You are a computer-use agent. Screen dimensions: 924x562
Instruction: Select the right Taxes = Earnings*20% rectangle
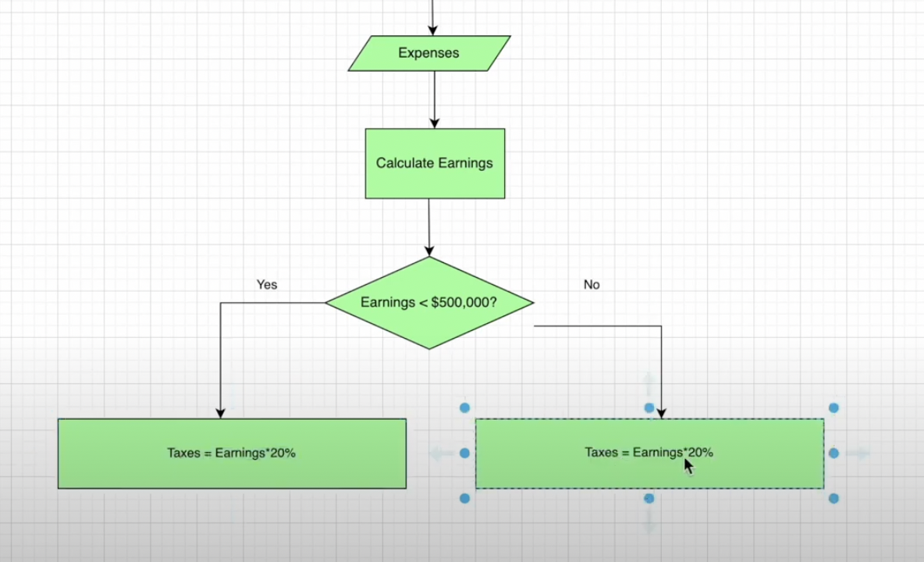pyautogui.click(x=649, y=453)
